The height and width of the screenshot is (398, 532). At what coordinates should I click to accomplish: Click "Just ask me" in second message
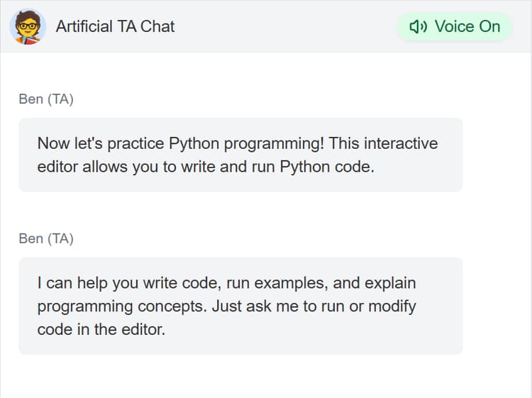point(240,306)
